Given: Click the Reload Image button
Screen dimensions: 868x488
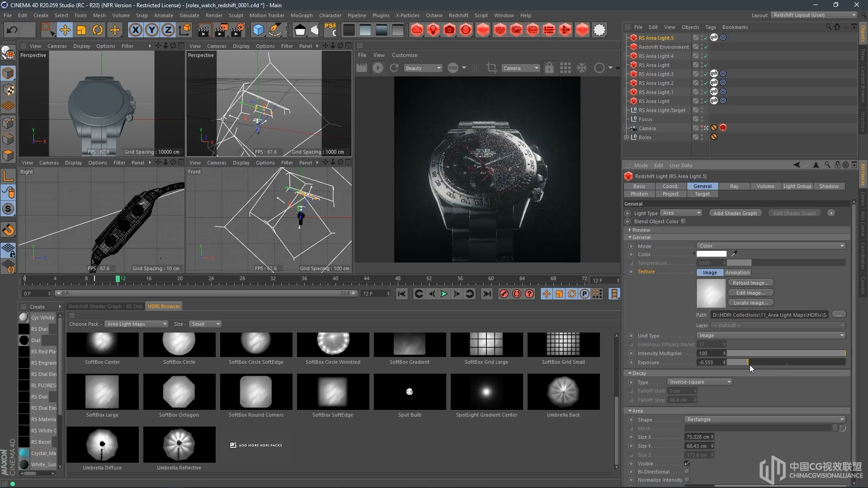Looking at the screenshot, I should [750, 283].
